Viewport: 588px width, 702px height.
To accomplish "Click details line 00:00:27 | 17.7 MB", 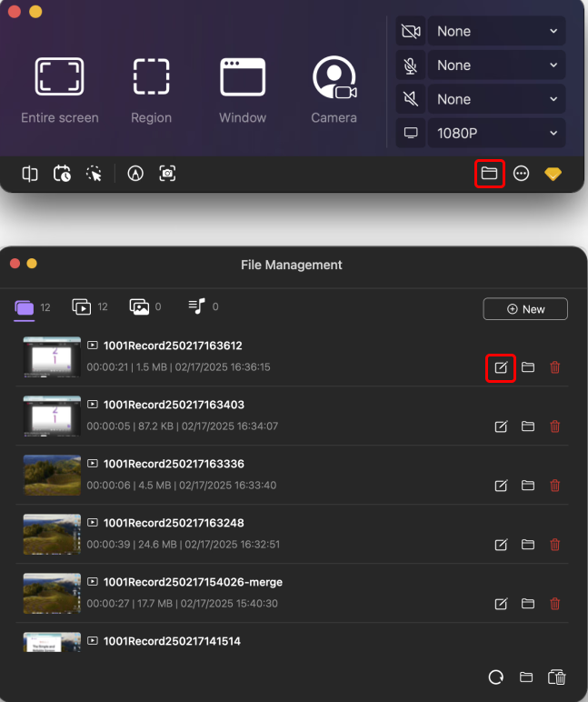I will [x=182, y=604].
